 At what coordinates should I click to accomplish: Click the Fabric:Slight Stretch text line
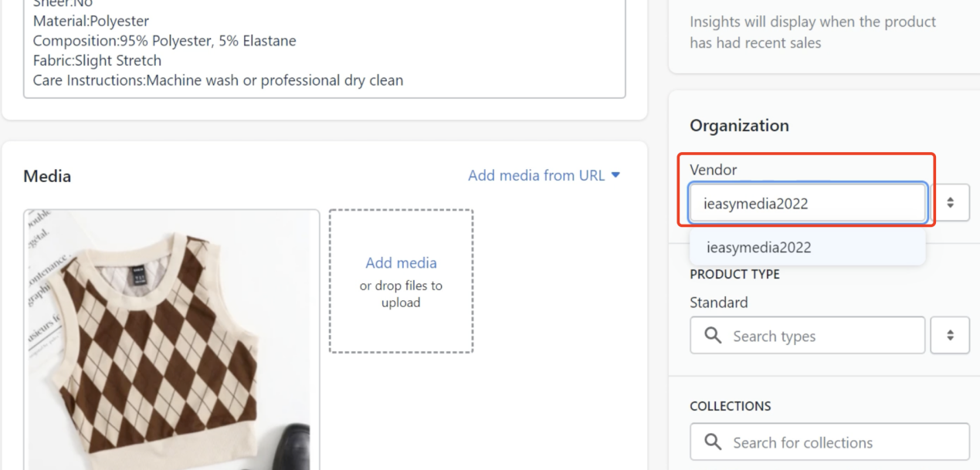click(x=97, y=60)
